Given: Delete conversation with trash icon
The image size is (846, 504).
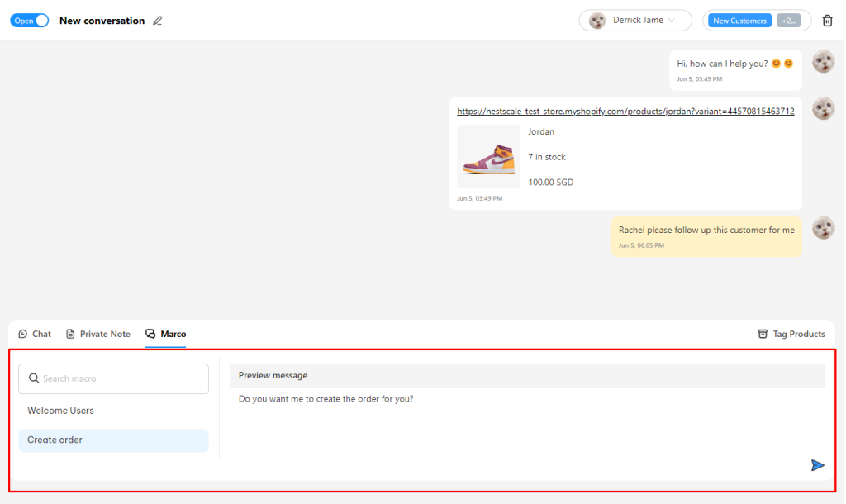Looking at the screenshot, I should tap(827, 21).
